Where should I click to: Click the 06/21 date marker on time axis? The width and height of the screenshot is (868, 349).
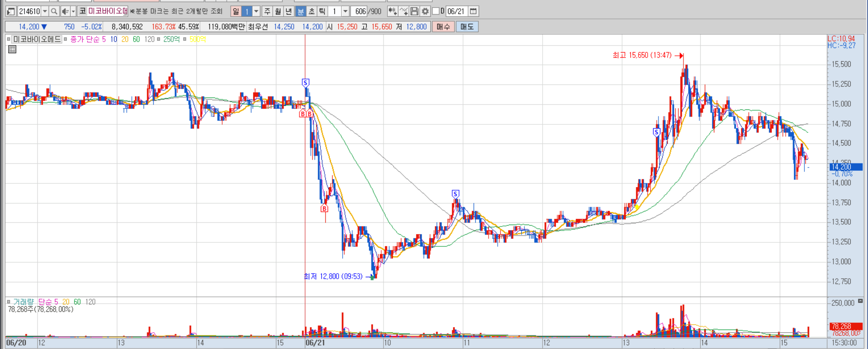(x=315, y=343)
